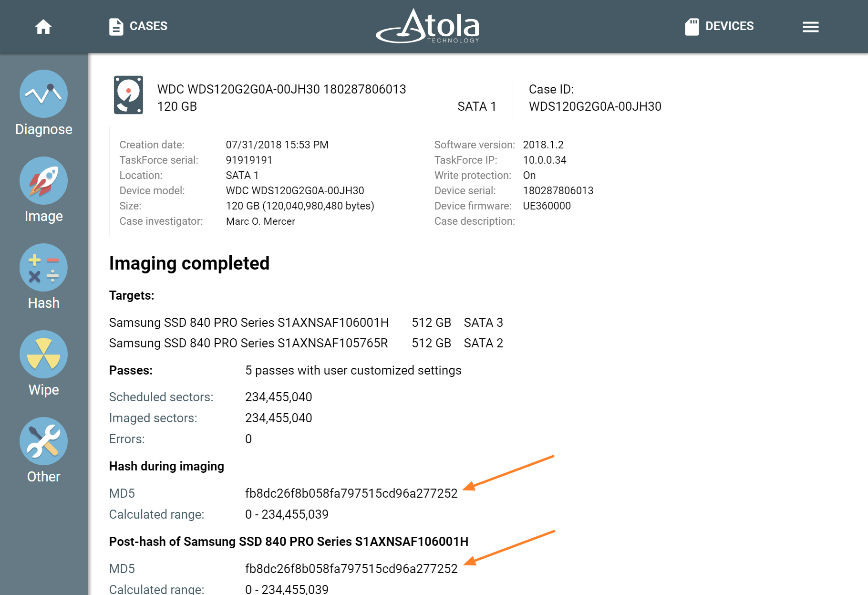The width and height of the screenshot is (868, 595).
Task: Click the MD5 post-hash value
Action: 351,568
